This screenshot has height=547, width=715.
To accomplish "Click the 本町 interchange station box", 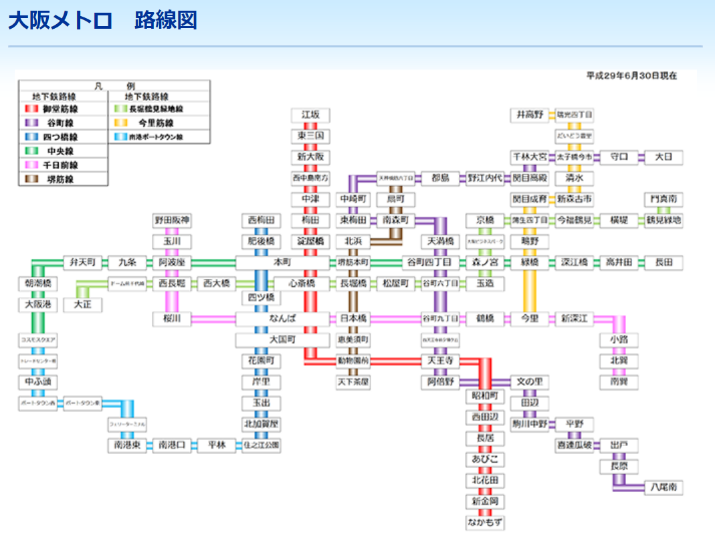I will 282,263.
